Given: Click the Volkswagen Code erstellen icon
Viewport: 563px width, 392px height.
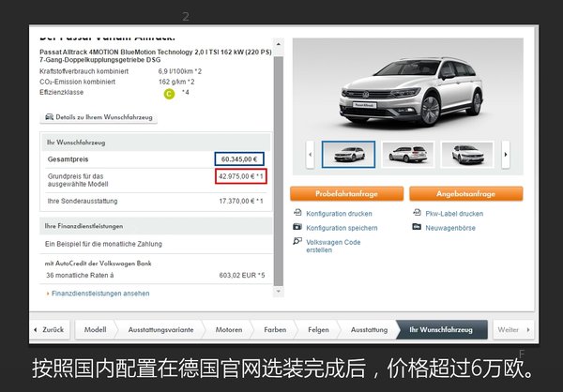Looking at the screenshot, I should [297, 241].
